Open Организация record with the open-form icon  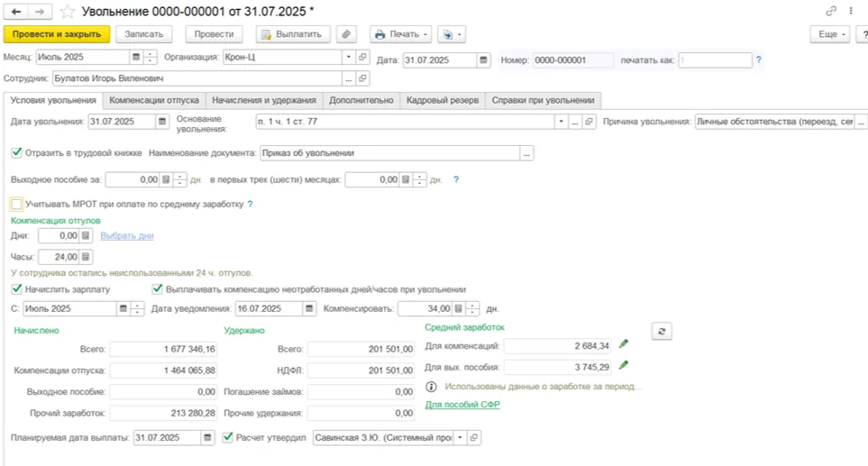point(362,57)
